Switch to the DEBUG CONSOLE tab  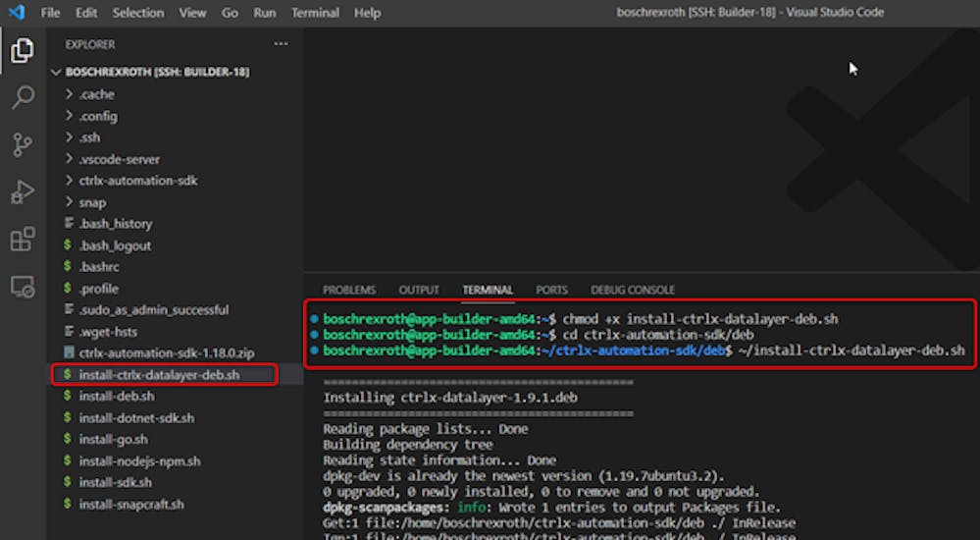point(632,291)
